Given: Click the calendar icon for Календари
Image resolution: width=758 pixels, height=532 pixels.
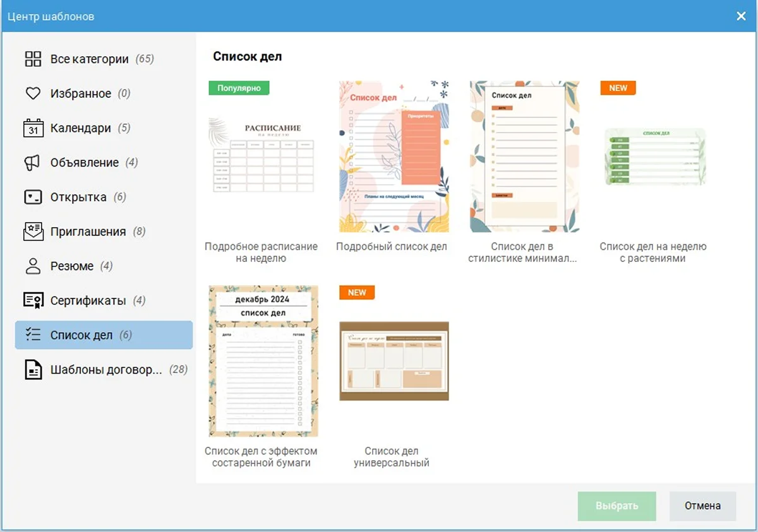Looking at the screenshot, I should coord(33,128).
